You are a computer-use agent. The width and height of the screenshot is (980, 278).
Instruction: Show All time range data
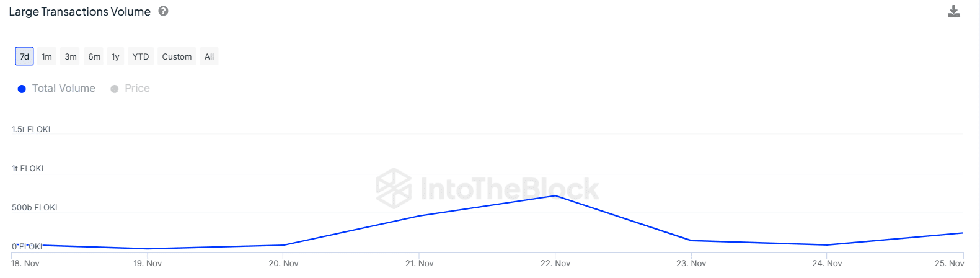[x=209, y=56]
